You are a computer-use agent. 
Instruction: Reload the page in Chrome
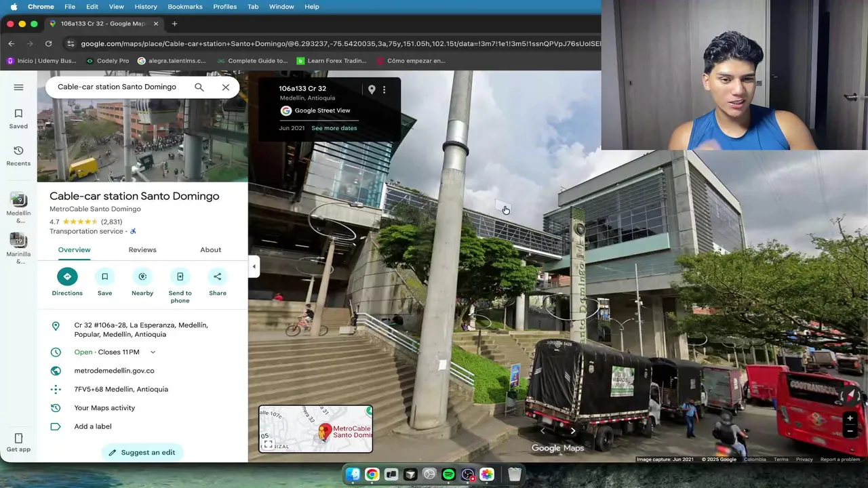(x=48, y=43)
